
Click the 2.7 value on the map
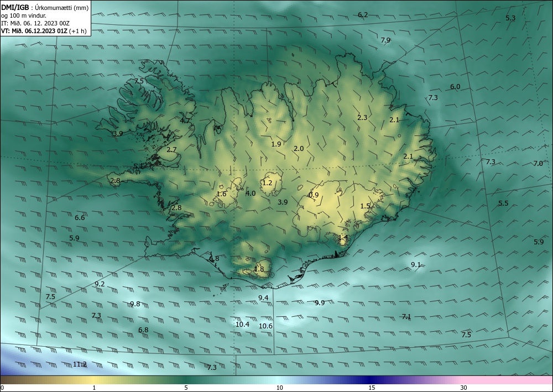point(172,150)
